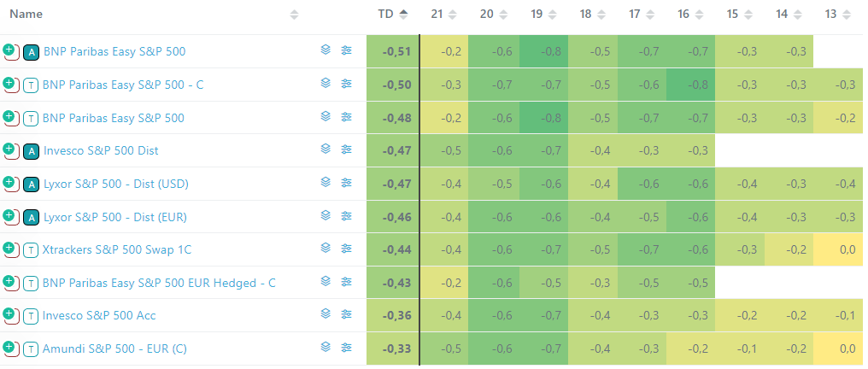Toggle green plus for Amundi S&P 500 - EUR (C)
This screenshot has width=868, height=369.
(9, 348)
